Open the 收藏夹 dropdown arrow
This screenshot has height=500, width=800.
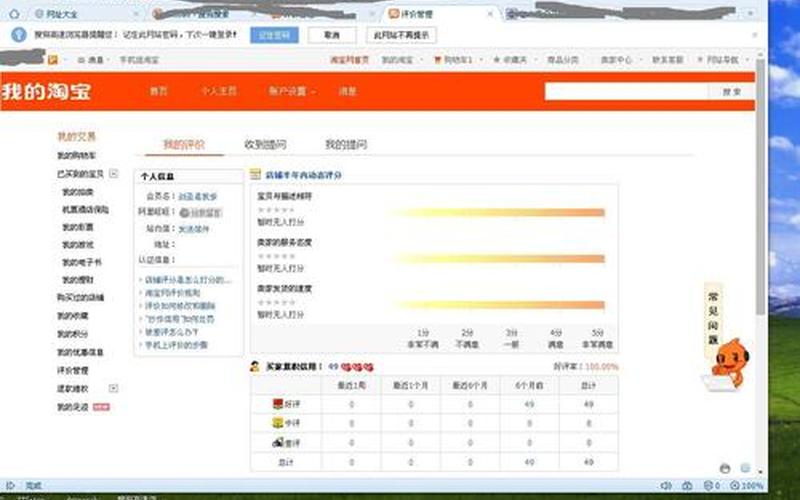[x=536, y=60]
